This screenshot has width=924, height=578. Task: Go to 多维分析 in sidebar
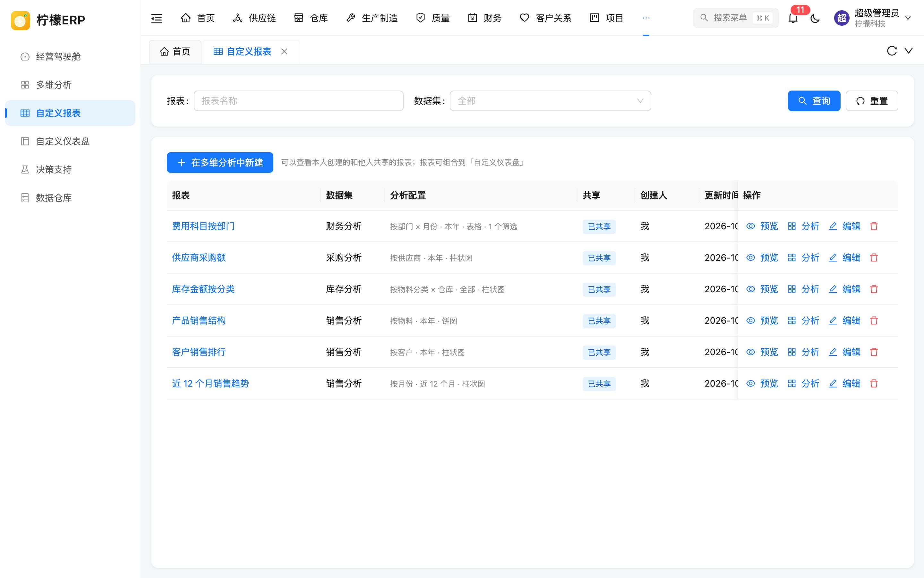pyautogui.click(x=70, y=85)
